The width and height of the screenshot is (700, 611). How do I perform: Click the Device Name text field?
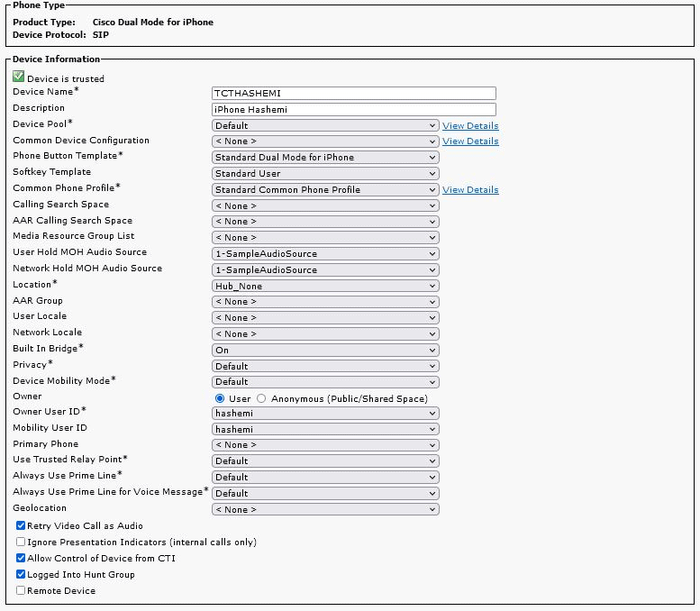click(353, 93)
